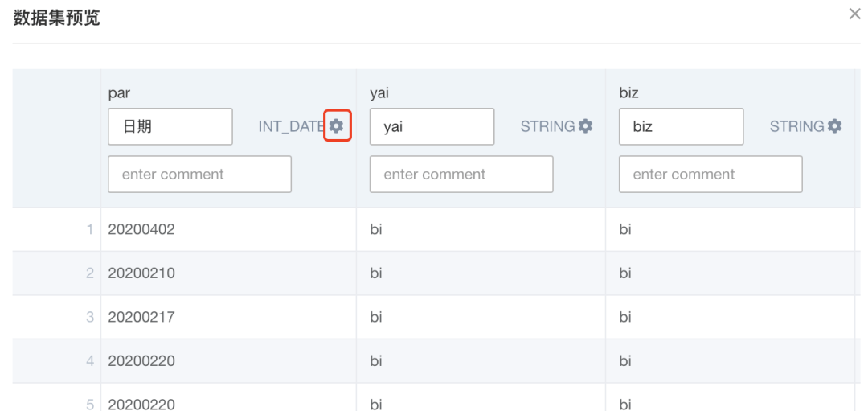Select the 20200217 cell in row 3
The width and height of the screenshot is (868, 411).
[x=141, y=318]
